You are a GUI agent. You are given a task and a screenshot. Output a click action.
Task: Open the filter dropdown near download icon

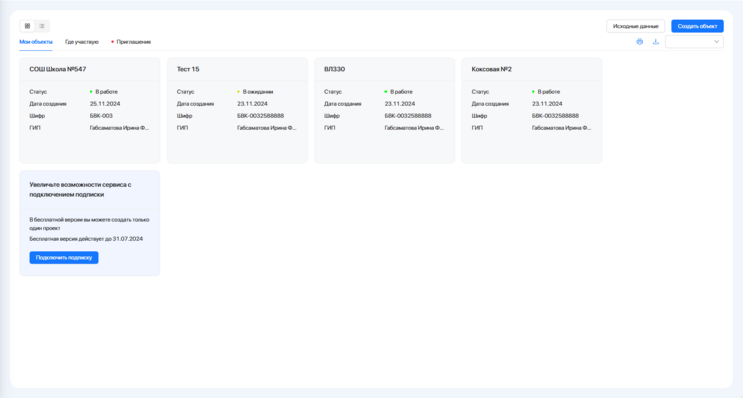[x=694, y=42]
